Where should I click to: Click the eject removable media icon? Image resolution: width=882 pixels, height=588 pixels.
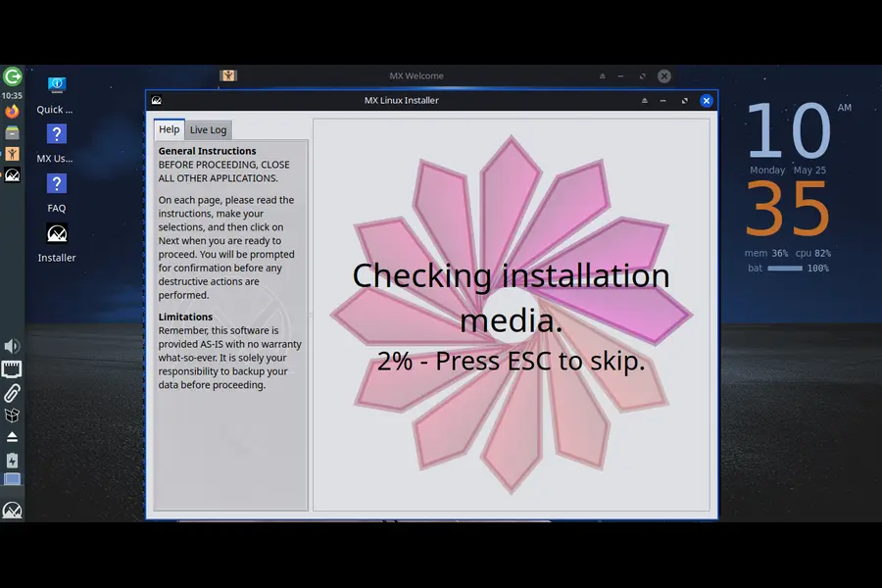[x=12, y=437]
